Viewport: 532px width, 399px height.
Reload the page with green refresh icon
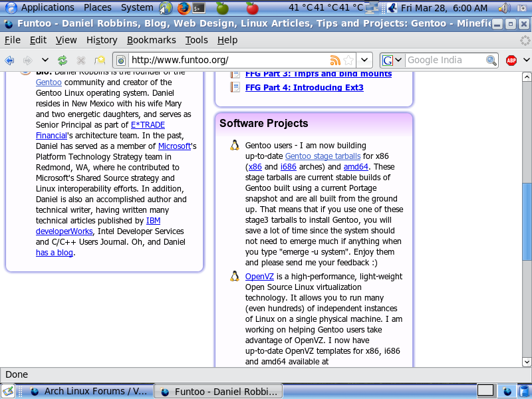[x=63, y=61]
